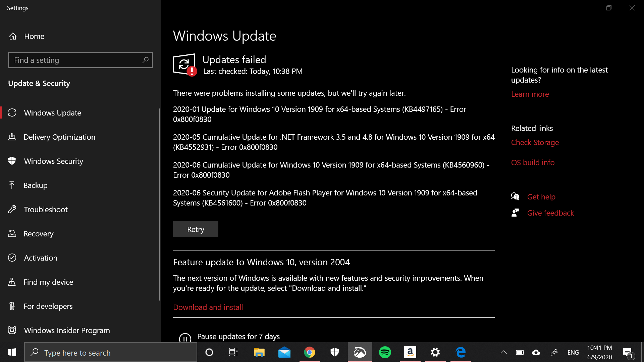Click the ENG language indicator
This screenshot has height=362, width=644.
573,352
